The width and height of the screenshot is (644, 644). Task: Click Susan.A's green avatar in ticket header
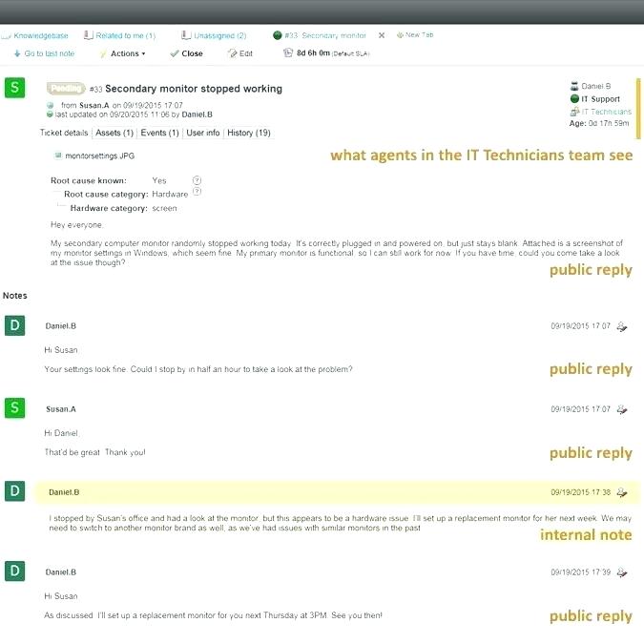tap(14, 89)
